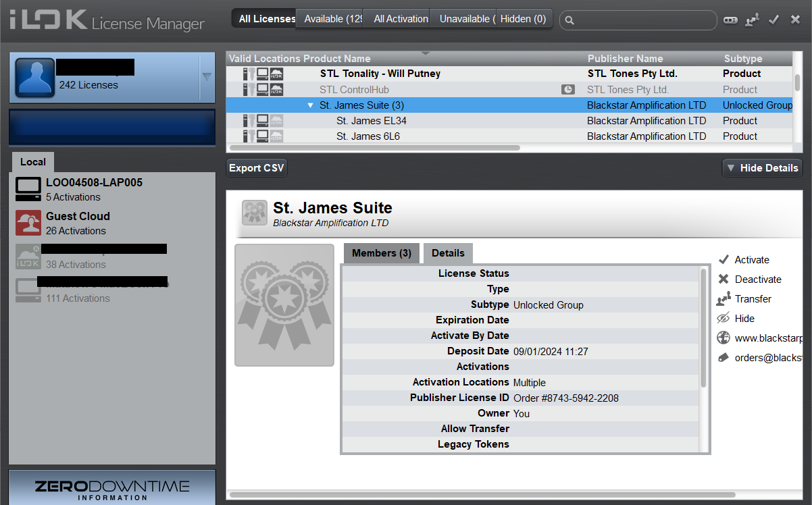Image resolution: width=812 pixels, height=505 pixels.
Task: Click computer location icon in STL Tonality row
Action: coord(262,74)
